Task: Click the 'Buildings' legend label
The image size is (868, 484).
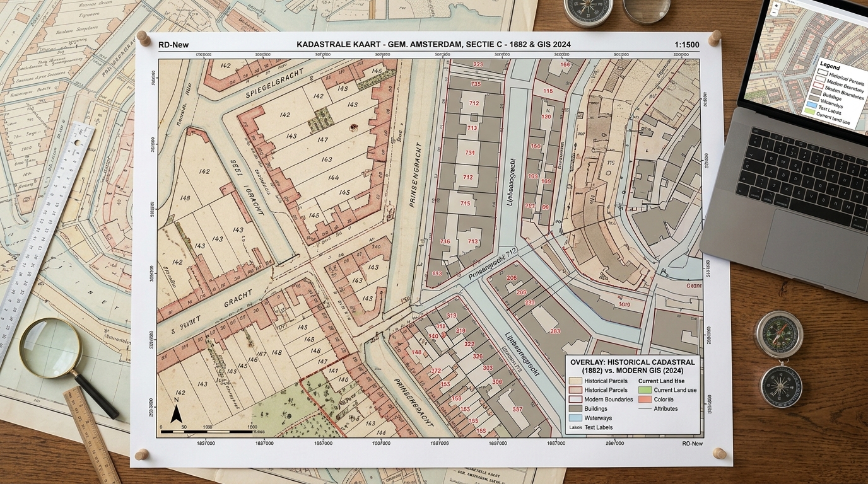Action: click(596, 409)
